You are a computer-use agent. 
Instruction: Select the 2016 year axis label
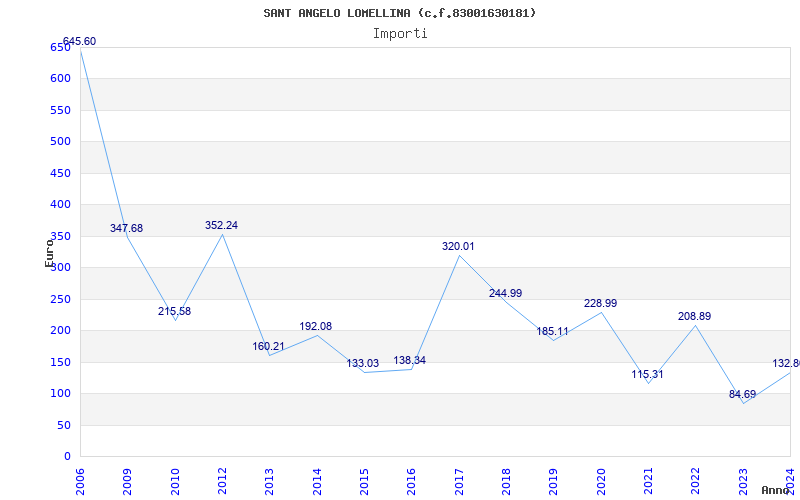[411, 482]
